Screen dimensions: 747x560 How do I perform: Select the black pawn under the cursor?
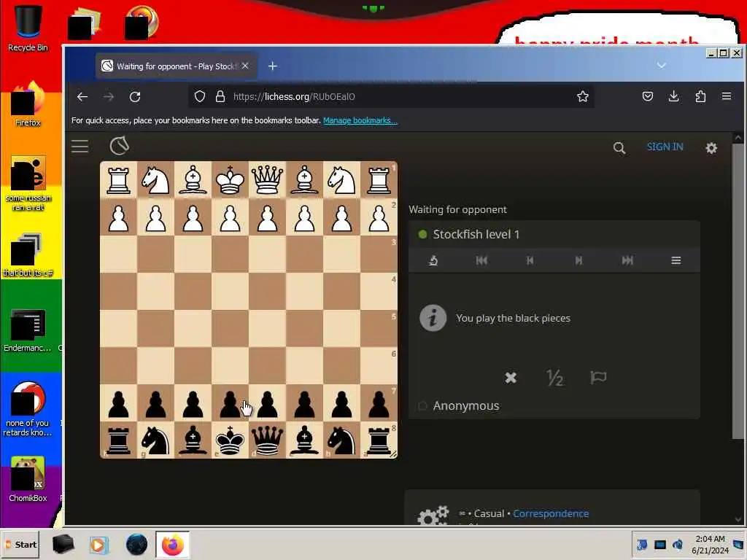point(230,403)
